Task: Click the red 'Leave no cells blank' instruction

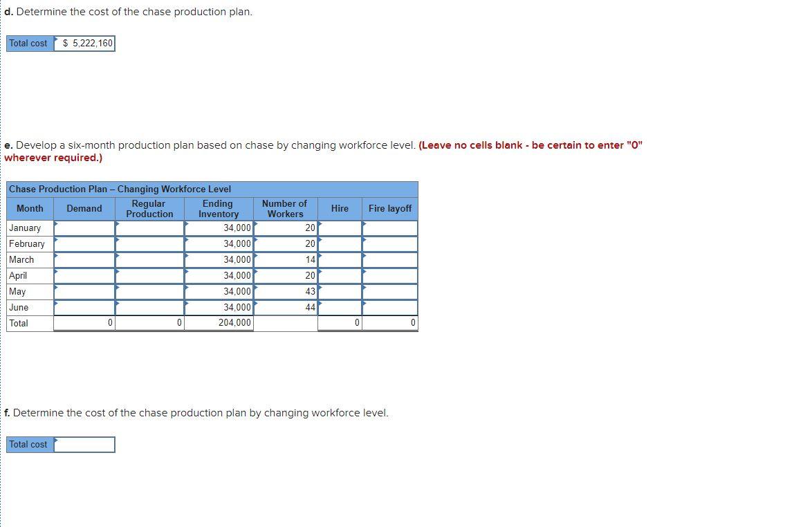Action: tap(323, 151)
